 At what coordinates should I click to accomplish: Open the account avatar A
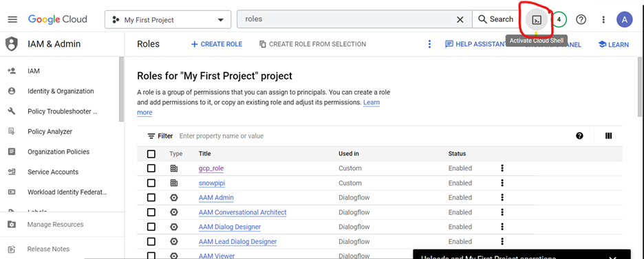[x=624, y=20]
